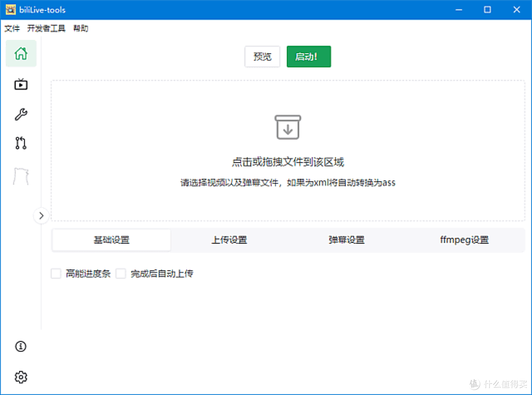Open Settings via gear icon
This screenshot has height=395, width=532.
20,377
